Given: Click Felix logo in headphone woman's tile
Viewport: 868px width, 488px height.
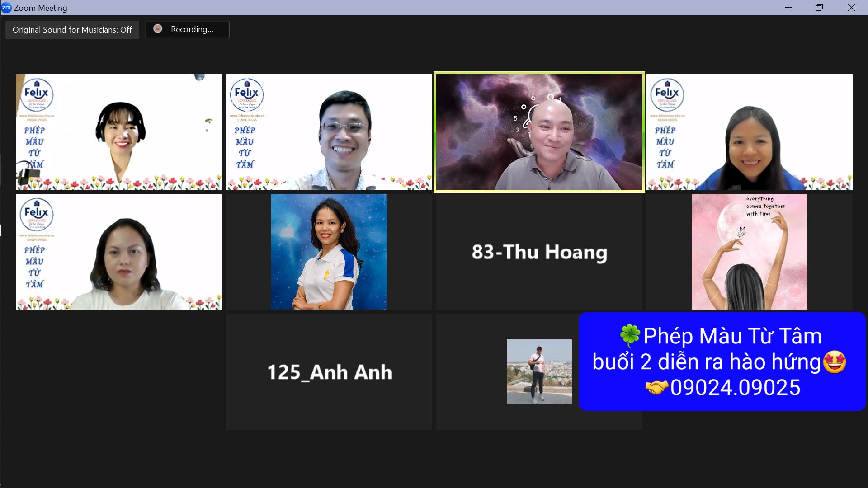Looking at the screenshot, I should pos(36,94).
